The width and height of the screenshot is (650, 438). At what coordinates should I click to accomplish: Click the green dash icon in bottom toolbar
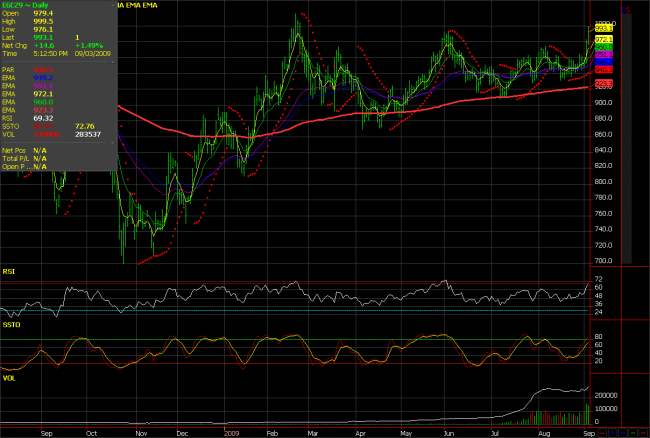coord(633,433)
